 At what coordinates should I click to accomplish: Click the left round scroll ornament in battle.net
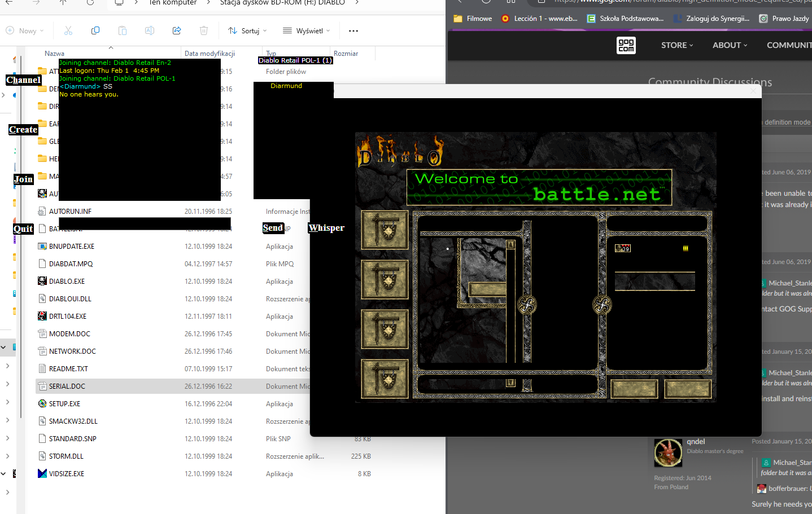tap(527, 305)
